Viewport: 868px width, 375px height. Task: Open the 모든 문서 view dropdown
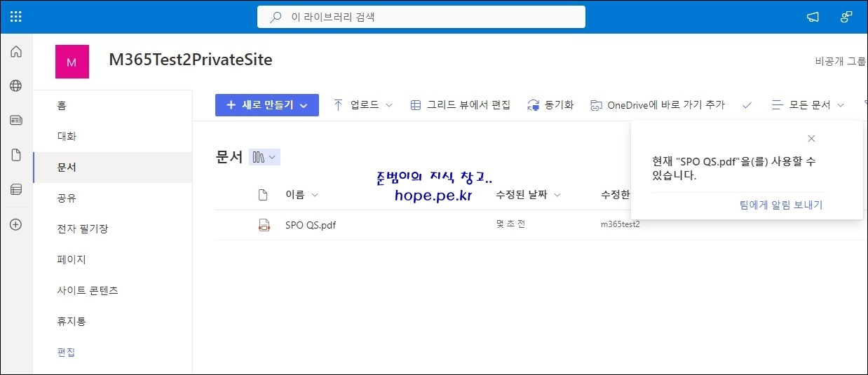click(x=808, y=105)
